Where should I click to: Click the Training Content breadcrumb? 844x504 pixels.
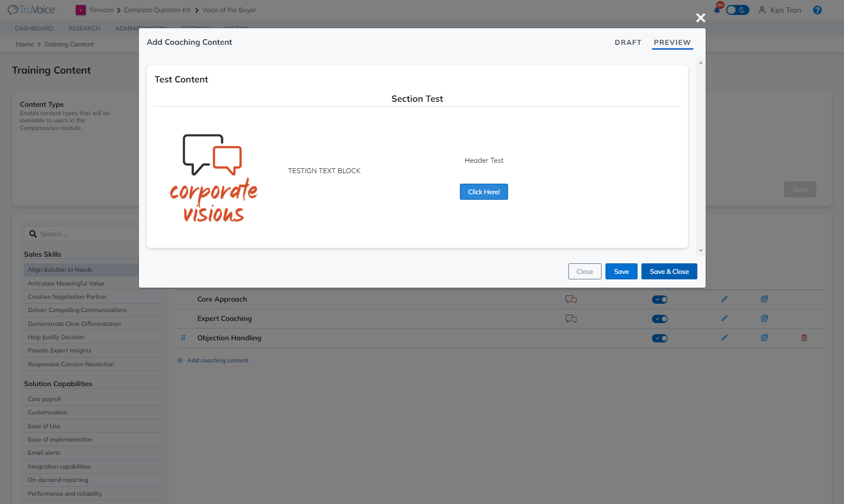69,44
